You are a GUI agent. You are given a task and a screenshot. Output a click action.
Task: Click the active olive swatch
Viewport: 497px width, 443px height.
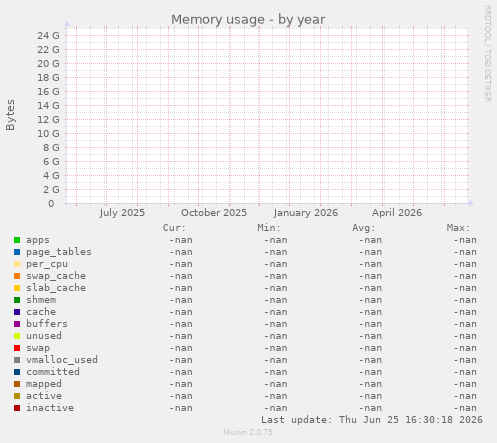pos(17,396)
